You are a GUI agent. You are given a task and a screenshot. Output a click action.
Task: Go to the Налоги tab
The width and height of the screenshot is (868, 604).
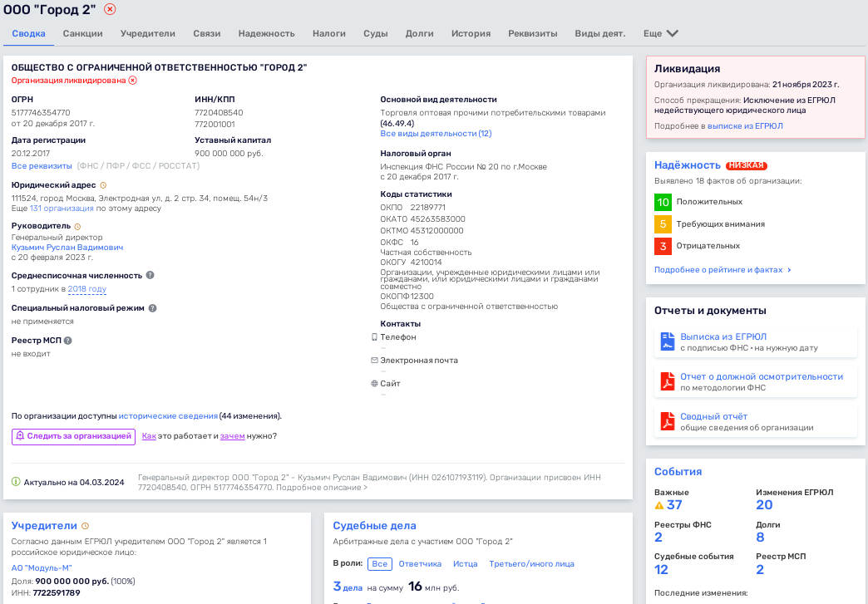(328, 33)
